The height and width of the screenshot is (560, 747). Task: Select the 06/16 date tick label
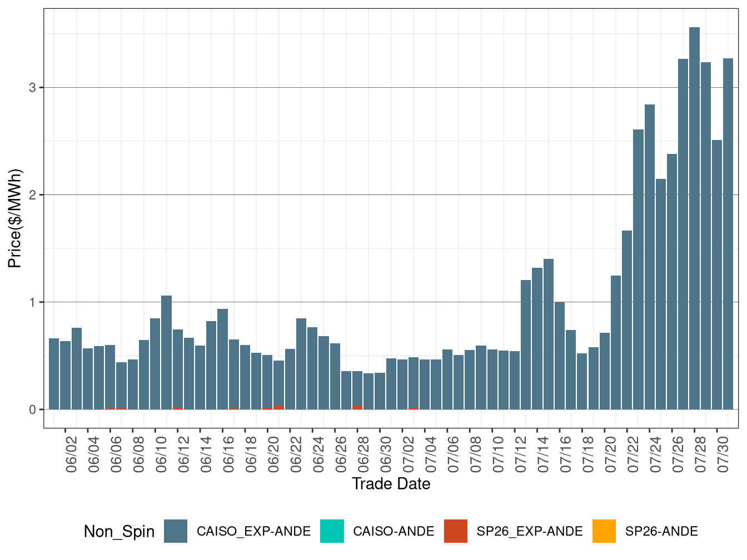pyautogui.click(x=228, y=454)
